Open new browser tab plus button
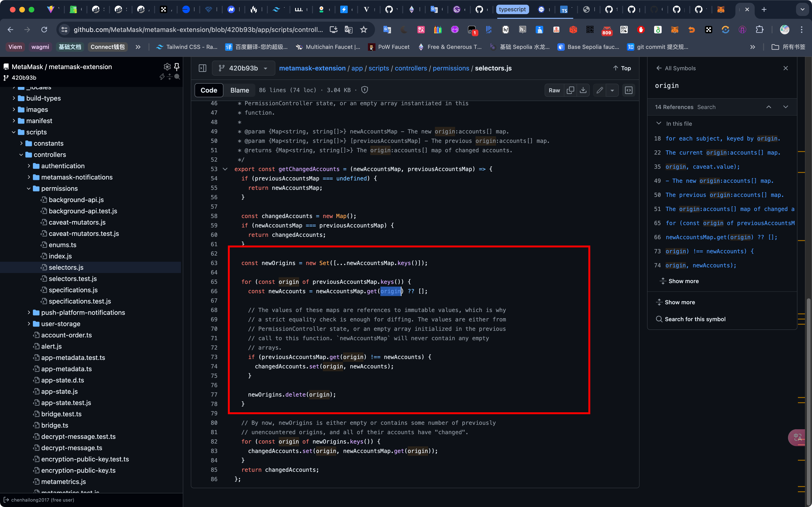 [x=764, y=9]
